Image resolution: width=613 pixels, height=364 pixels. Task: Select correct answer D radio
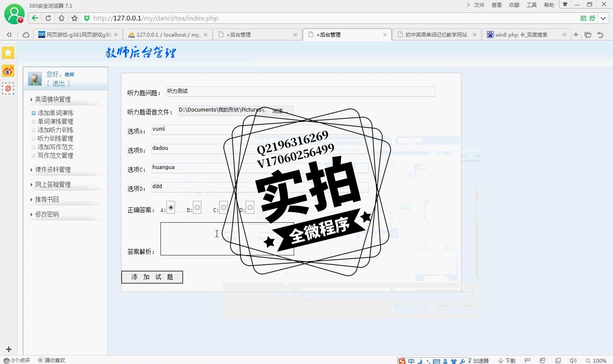tap(250, 208)
